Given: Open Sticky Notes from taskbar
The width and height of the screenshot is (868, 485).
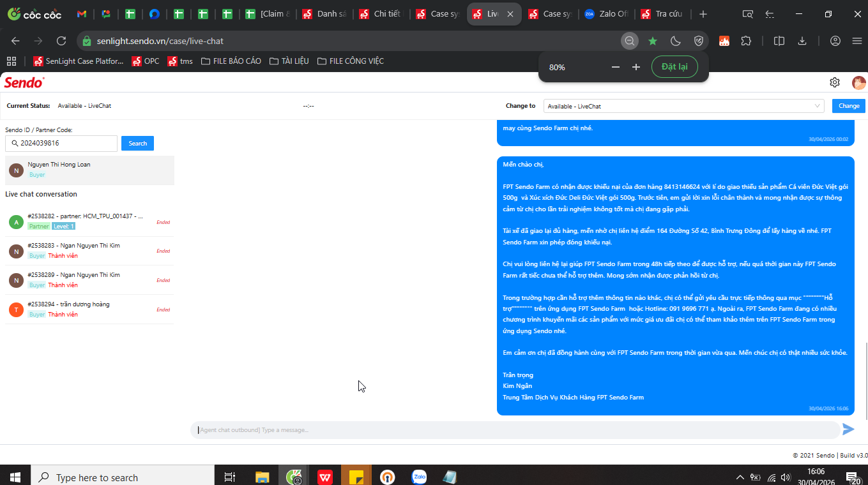Looking at the screenshot, I should point(356,477).
